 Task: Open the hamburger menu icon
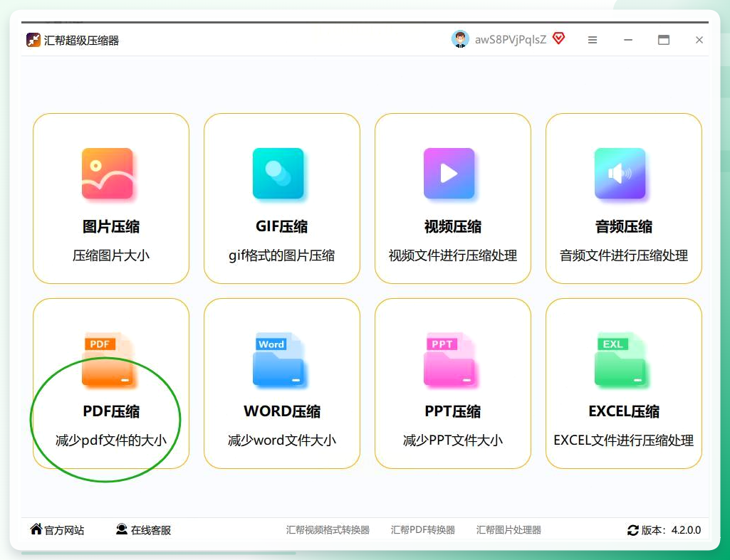pyautogui.click(x=593, y=40)
